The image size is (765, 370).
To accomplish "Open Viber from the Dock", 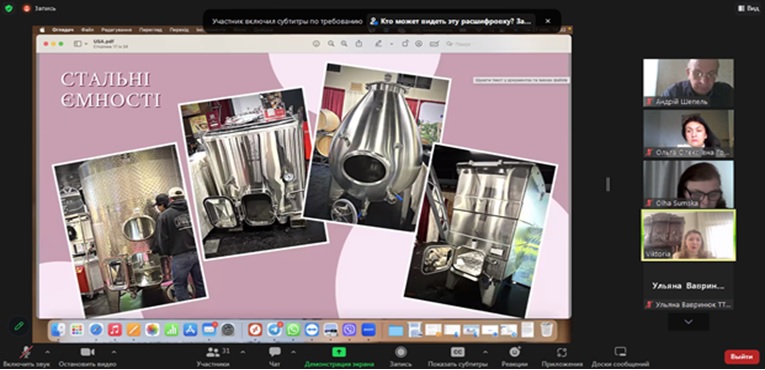I will [x=349, y=329].
